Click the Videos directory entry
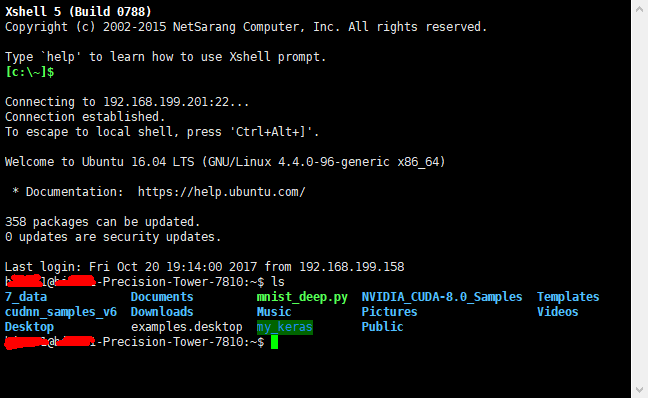 [557, 312]
